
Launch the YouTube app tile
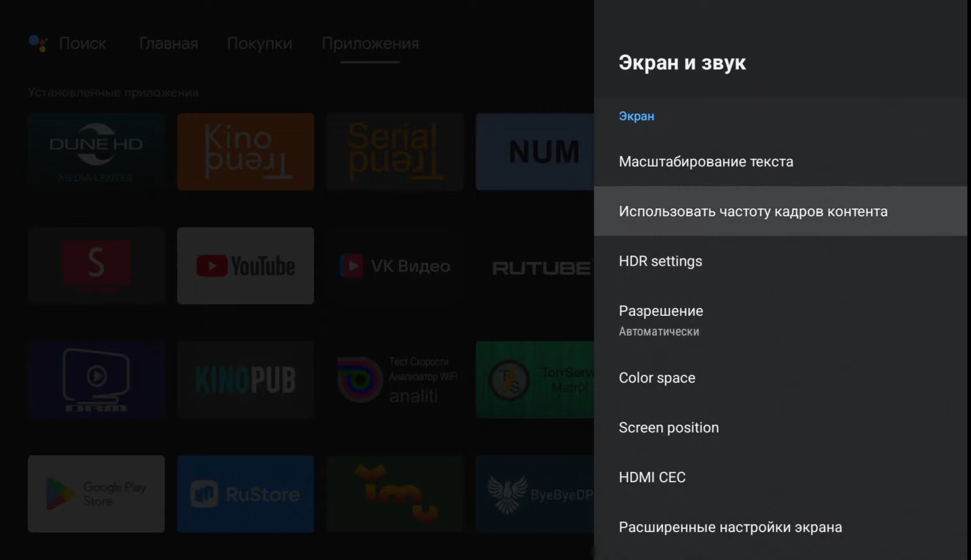tap(245, 266)
